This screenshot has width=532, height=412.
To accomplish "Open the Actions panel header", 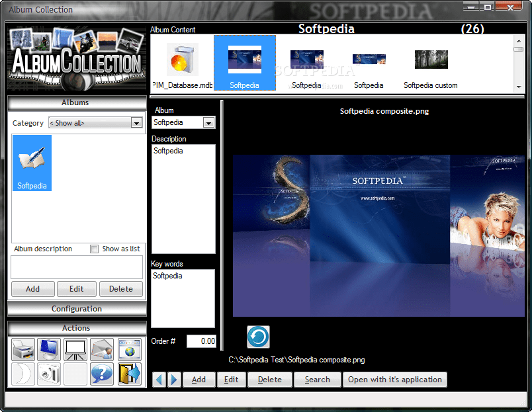I will click(x=77, y=328).
